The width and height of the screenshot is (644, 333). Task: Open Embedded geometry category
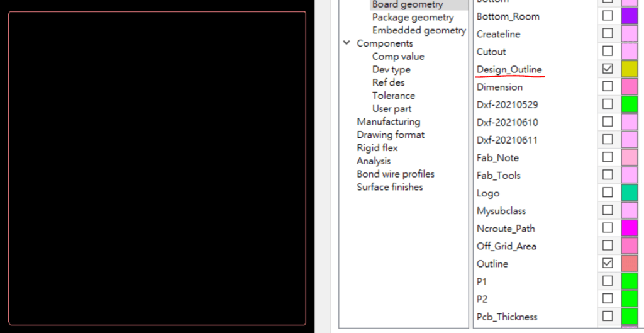click(419, 30)
